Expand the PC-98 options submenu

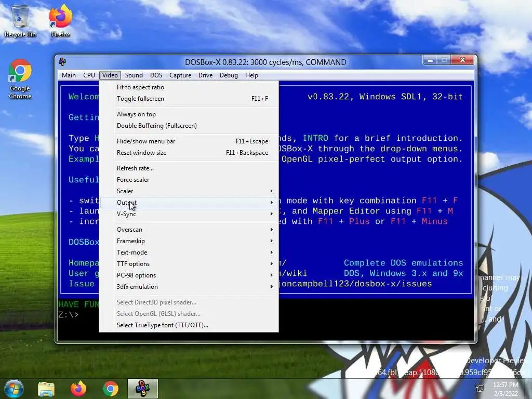tap(189, 275)
